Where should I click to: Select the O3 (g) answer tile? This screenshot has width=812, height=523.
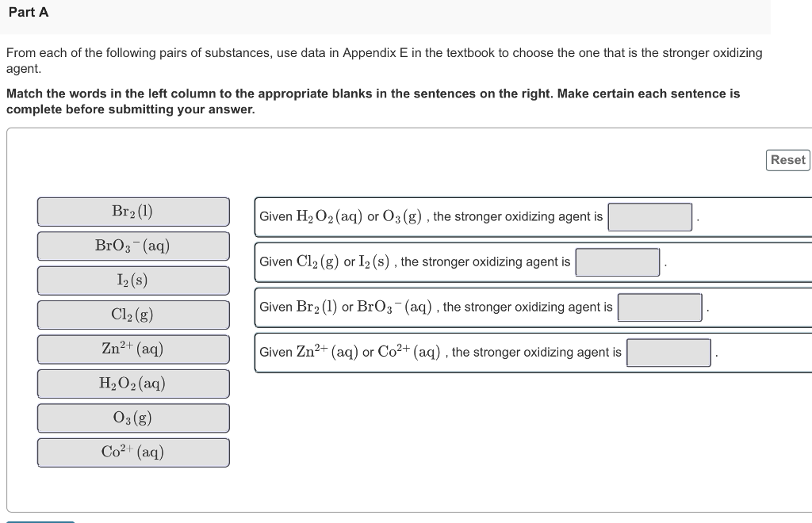point(132,418)
